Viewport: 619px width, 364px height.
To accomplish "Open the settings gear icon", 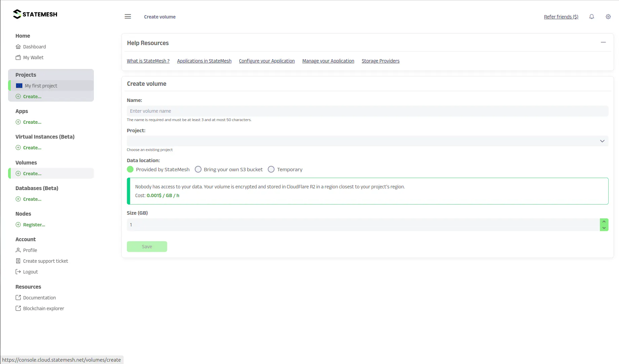I will 608,16.
